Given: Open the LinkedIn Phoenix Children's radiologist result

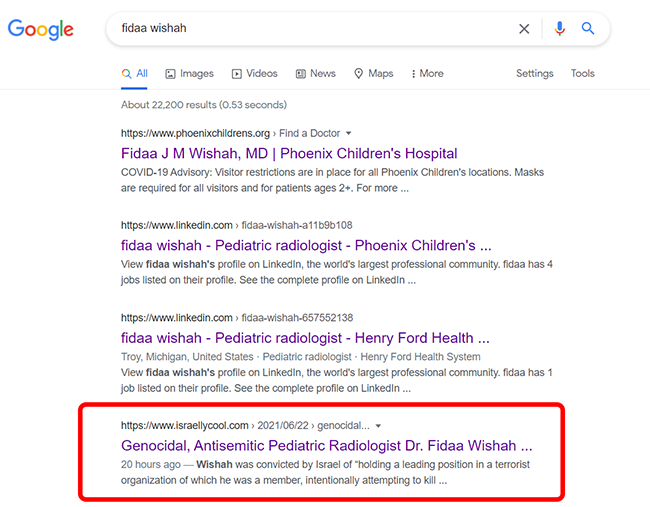Looking at the screenshot, I should point(306,245).
